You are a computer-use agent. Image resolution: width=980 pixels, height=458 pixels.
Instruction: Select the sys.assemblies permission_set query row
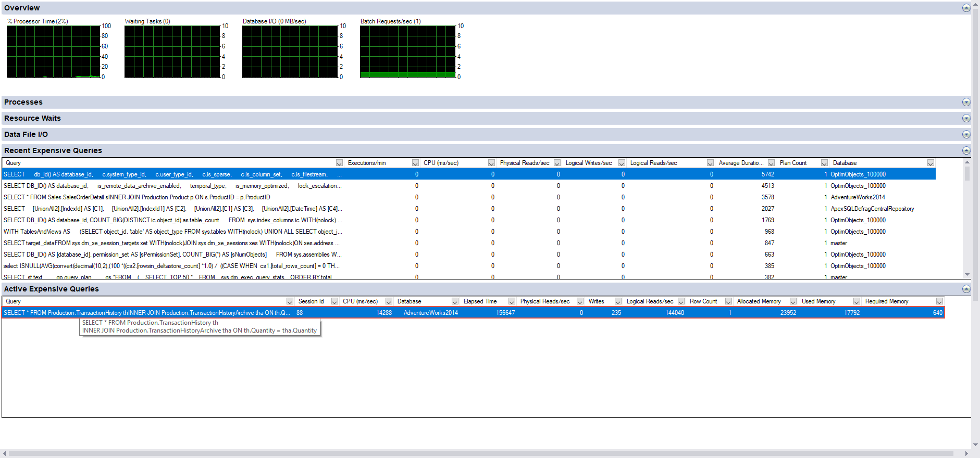pos(469,255)
